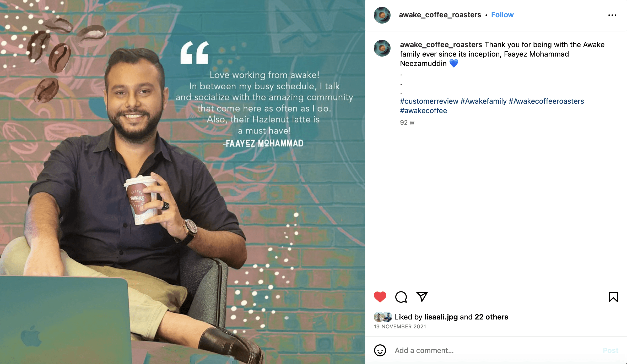Open comments via the speech bubble icon
Screen dimensions: 627x364
pos(401,297)
